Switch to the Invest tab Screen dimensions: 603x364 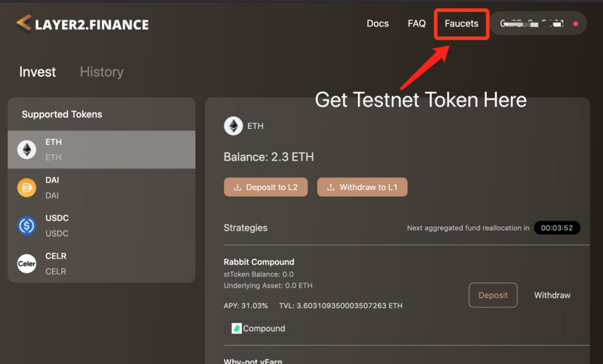coord(38,72)
